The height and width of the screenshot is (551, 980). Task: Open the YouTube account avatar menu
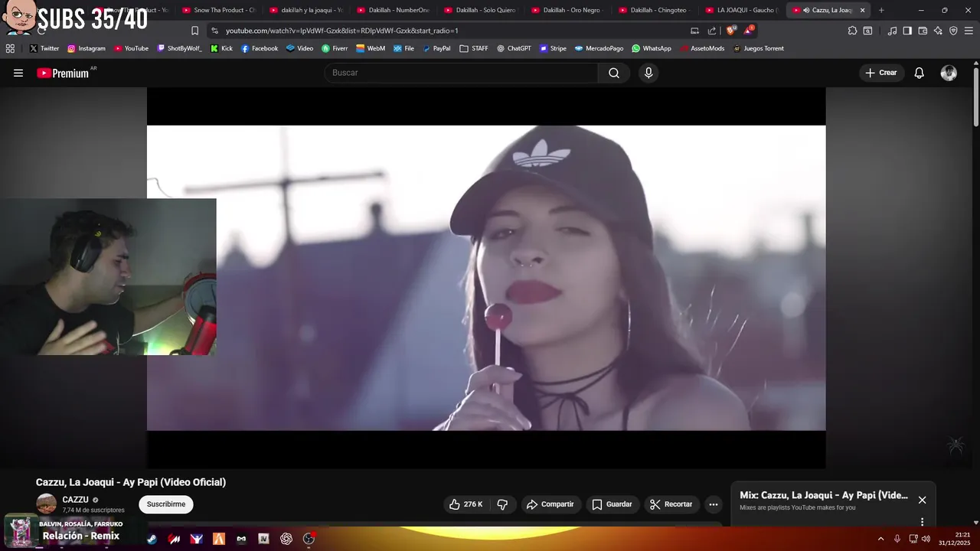(949, 73)
